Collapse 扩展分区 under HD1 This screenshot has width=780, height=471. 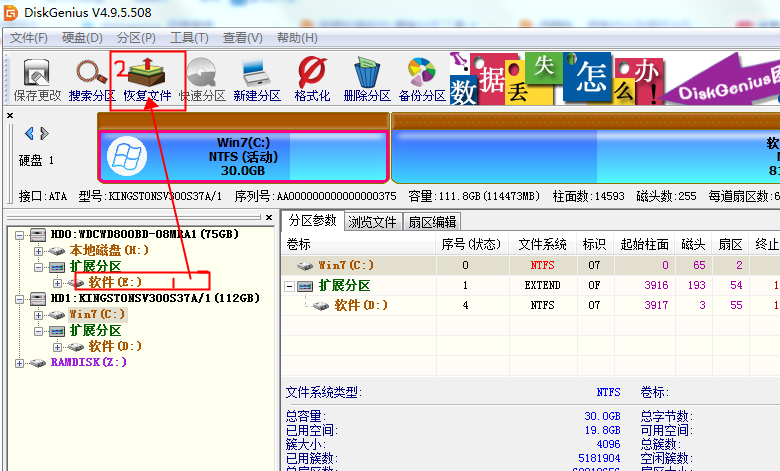[x=38, y=331]
